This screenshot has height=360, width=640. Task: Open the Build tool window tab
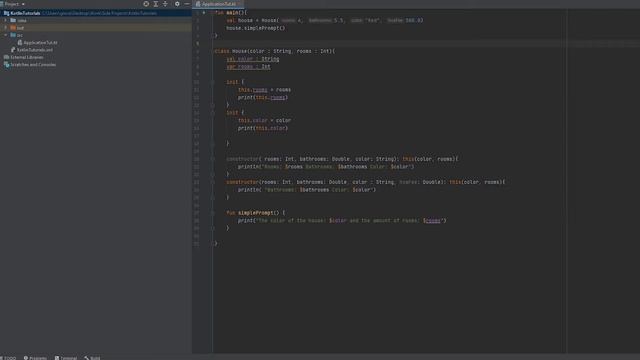click(x=92, y=358)
